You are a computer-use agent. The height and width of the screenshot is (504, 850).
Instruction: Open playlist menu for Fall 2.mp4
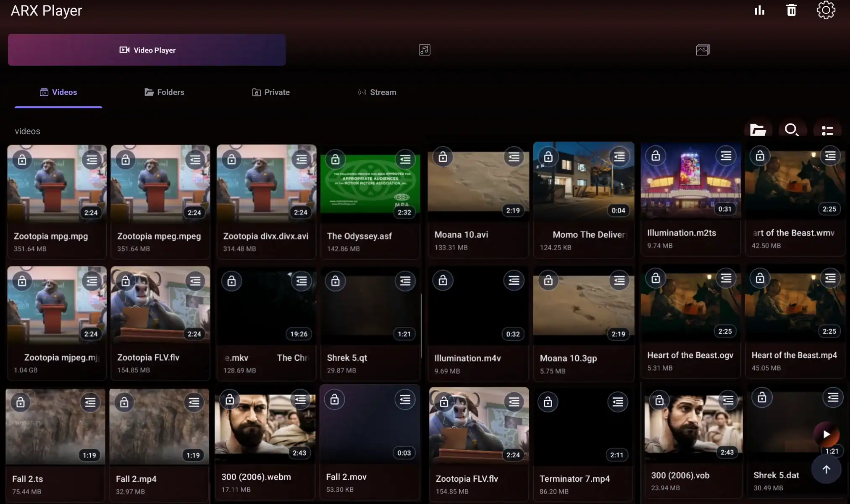194,402
